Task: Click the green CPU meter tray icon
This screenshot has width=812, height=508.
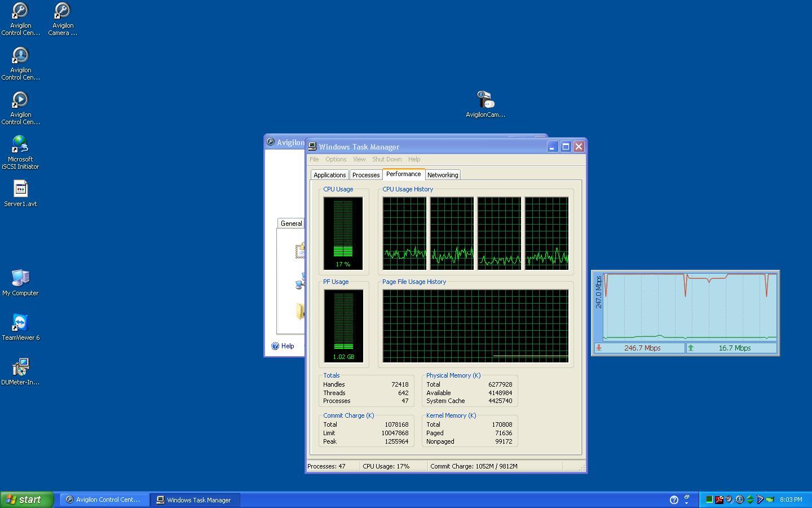Action: [709, 500]
